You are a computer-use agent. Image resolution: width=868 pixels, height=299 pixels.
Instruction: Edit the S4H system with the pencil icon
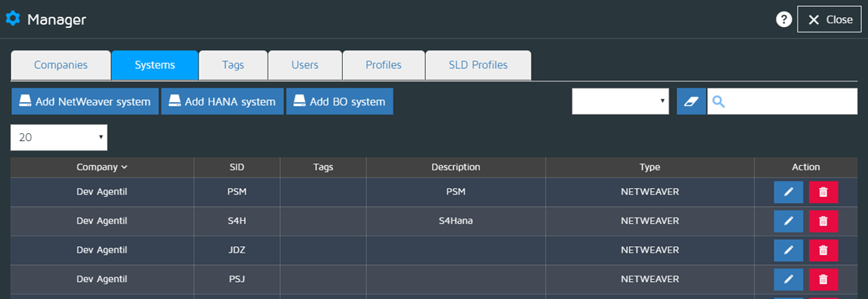[x=789, y=221]
